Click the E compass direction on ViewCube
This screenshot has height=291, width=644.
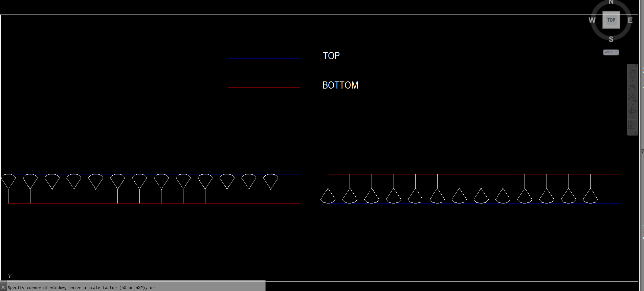pos(630,20)
